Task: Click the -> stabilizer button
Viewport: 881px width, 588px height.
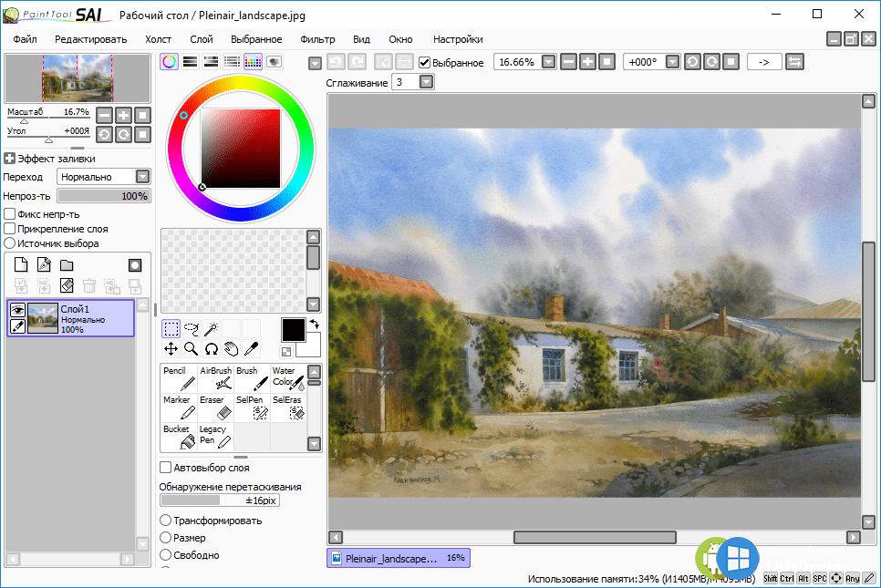Action: pos(764,62)
